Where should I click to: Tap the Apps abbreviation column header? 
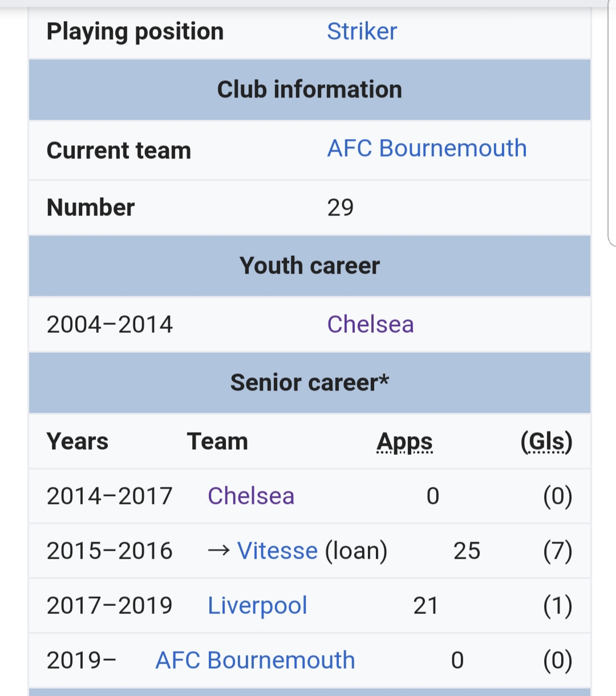click(404, 442)
